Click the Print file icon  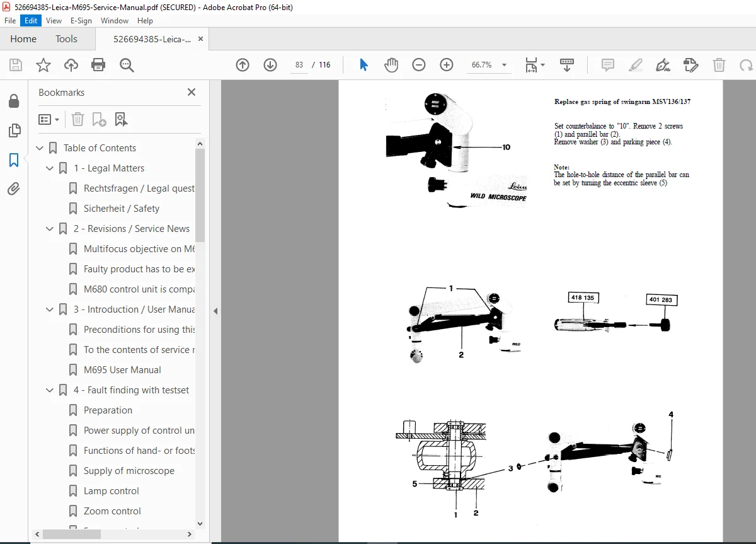coord(98,65)
